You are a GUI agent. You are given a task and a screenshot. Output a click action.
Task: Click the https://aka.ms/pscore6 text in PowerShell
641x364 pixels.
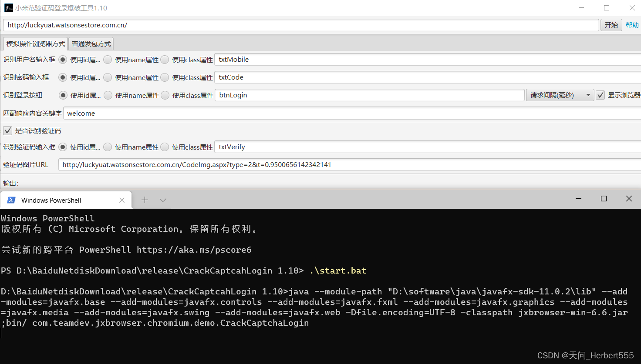point(194,250)
